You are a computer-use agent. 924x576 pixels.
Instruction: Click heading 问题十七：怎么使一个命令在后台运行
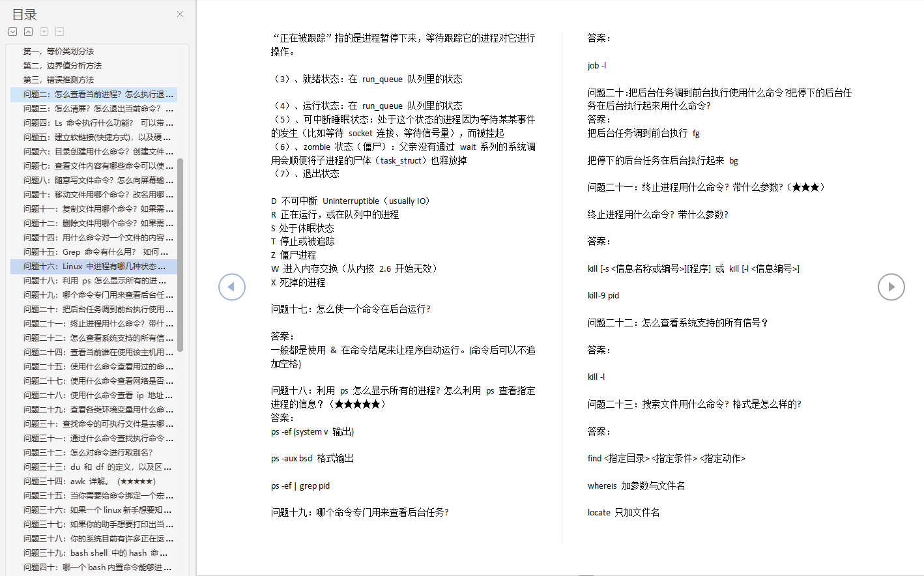[351, 310]
